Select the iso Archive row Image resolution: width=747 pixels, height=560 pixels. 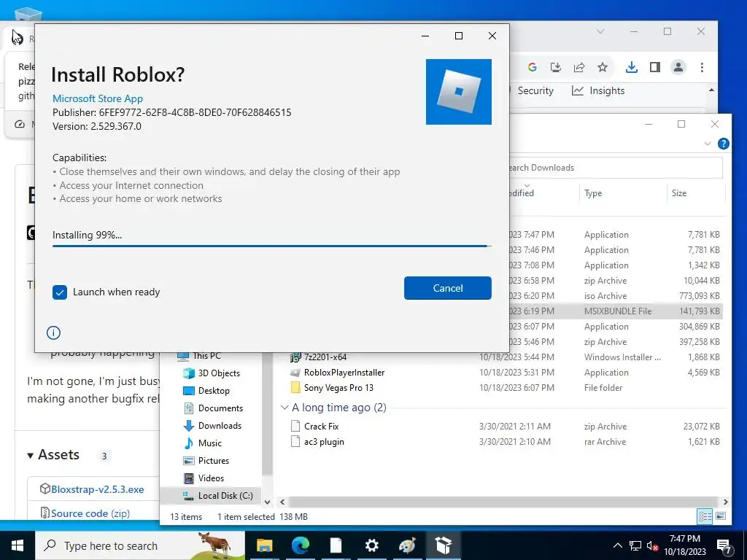614,296
